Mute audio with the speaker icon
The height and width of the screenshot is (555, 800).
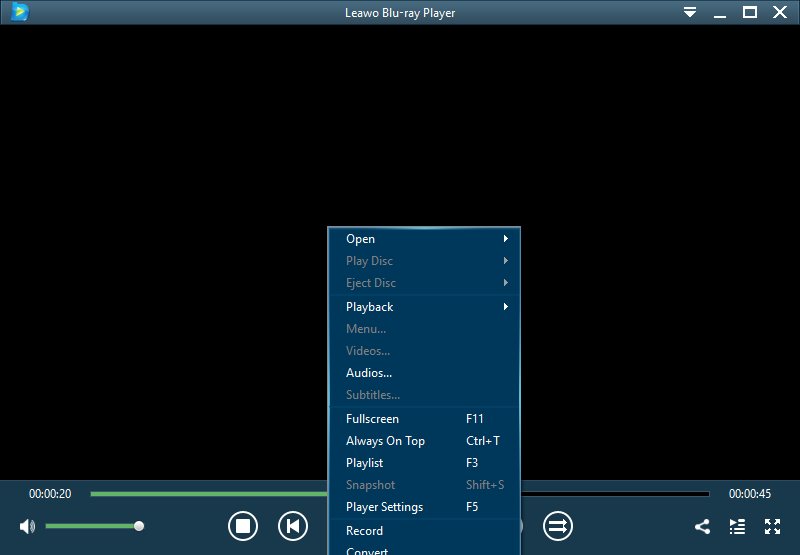[27, 526]
